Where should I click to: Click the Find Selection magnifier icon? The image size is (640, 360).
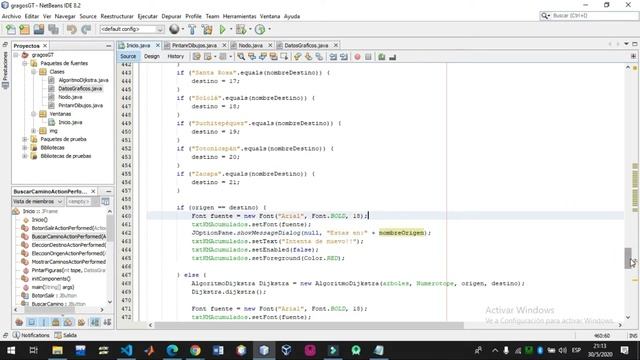click(x=241, y=57)
